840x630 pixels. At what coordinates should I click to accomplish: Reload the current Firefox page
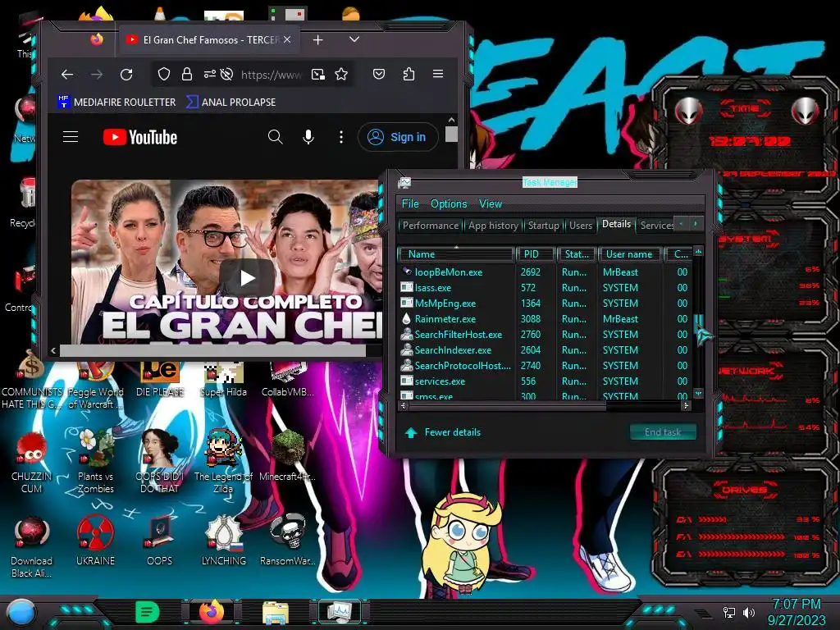tap(126, 75)
